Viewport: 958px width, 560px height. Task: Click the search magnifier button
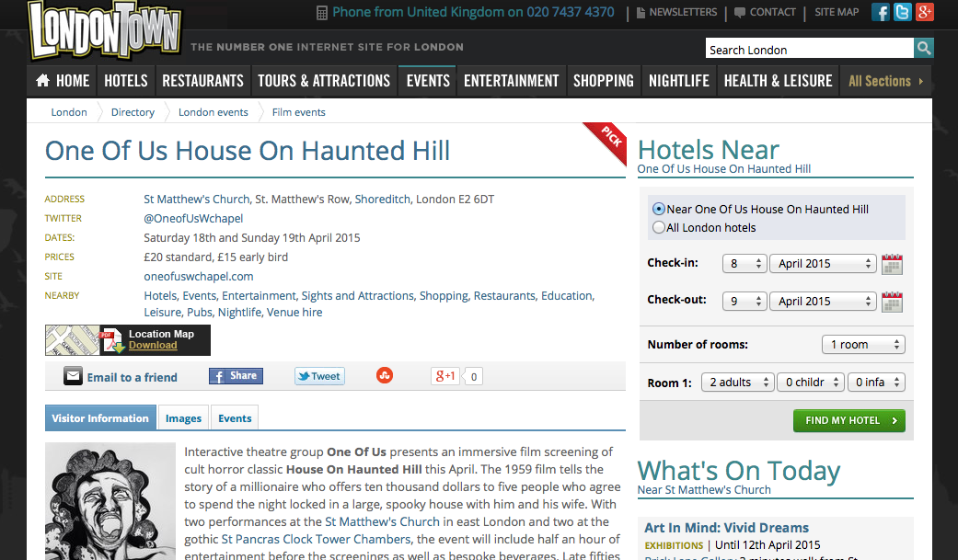[924, 49]
